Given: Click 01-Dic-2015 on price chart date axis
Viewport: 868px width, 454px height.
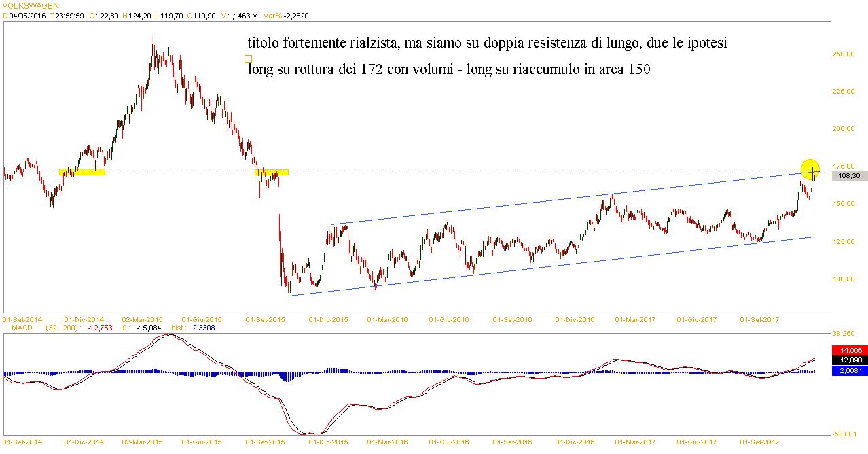Looking at the screenshot, I should pyautogui.click(x=328, y=319).
